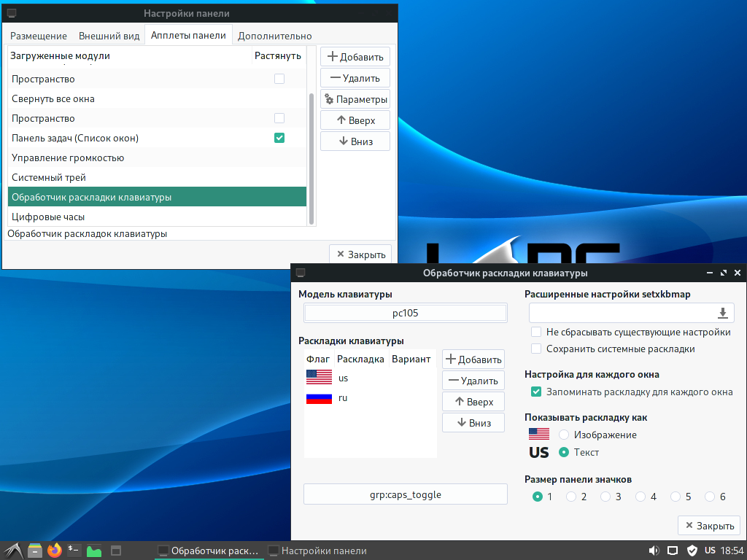This screenshot has width=747, height=560.
Task: Launch Firefox from the taskbar
Action: [55, 551]
